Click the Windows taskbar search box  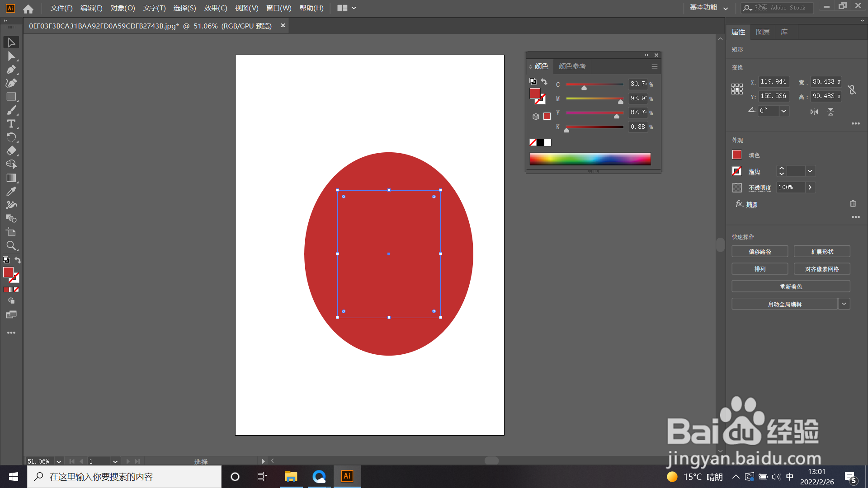(x=124, y=477)
